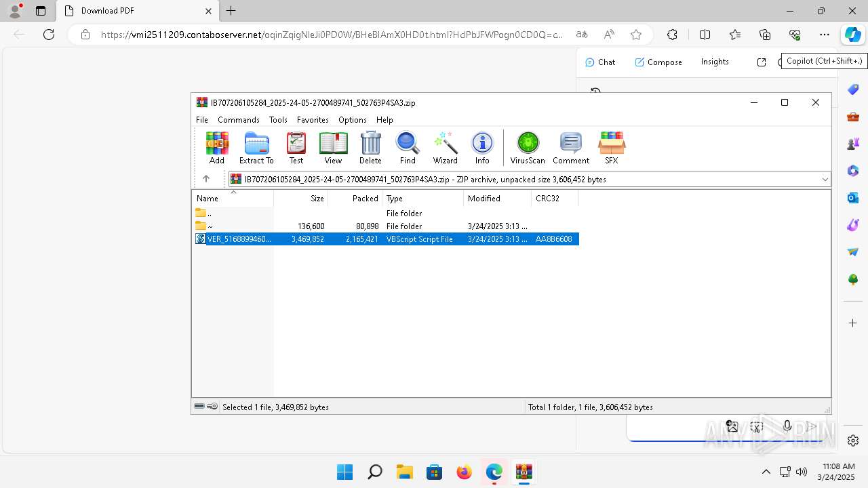Open Firefox from the taskbar
Image resolution: width=868 pixels, height=488 pixels.
click(x=464, y=472)
